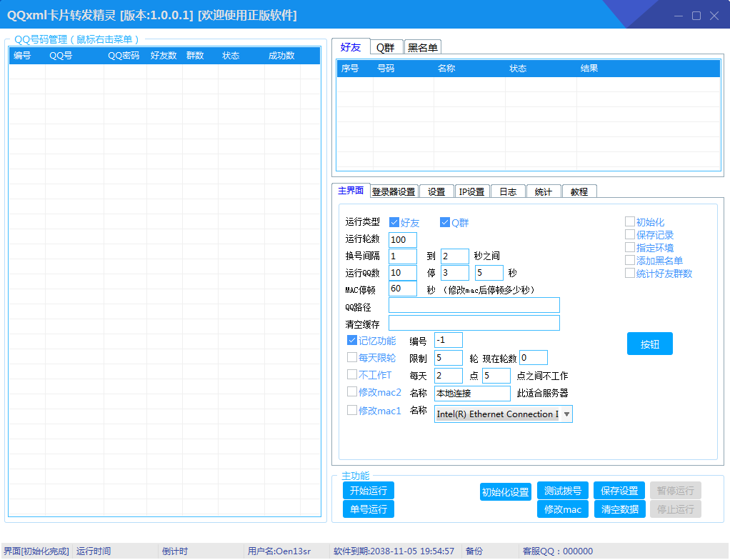Screen dimensions: 730x560
Task: Click the blue 按钮 button
Action: point(650,344)
